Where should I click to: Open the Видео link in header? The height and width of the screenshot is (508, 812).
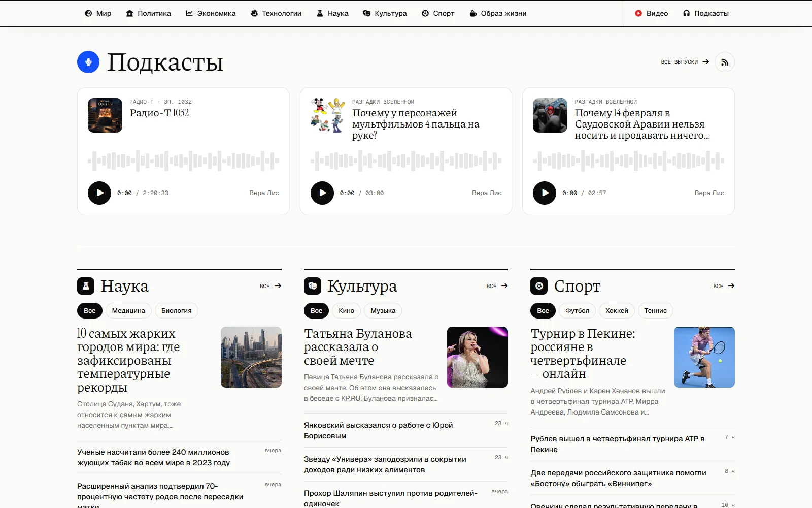pos(651,13)
